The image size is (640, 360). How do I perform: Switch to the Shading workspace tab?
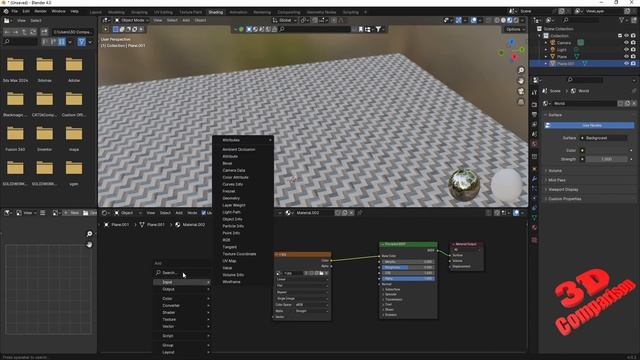[x=216, y=12]
